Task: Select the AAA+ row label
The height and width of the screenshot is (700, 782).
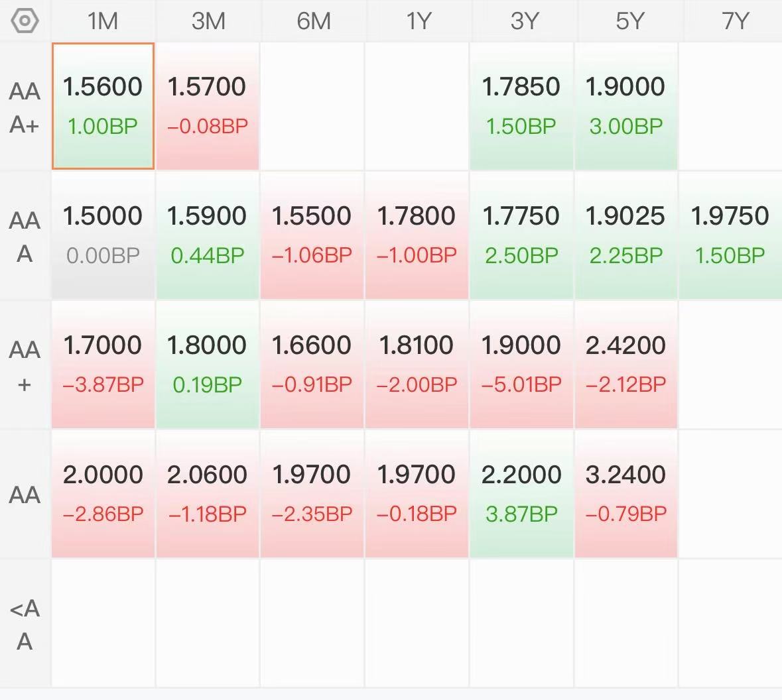Action: coord(25,107)
